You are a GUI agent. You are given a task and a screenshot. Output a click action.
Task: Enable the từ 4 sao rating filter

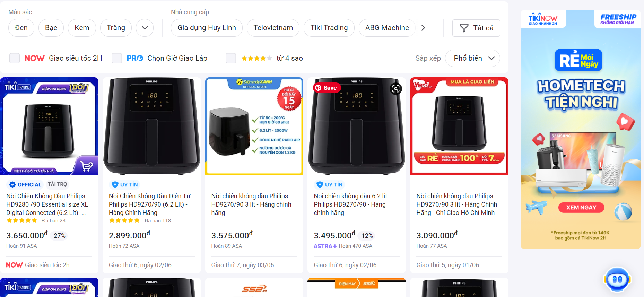pos(230,58)
